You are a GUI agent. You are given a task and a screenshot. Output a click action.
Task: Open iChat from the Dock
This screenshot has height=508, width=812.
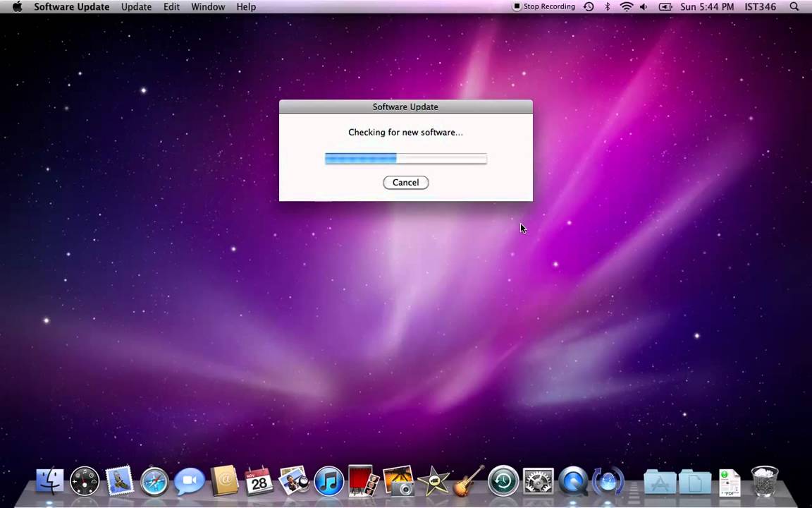[x=189, y=482]
